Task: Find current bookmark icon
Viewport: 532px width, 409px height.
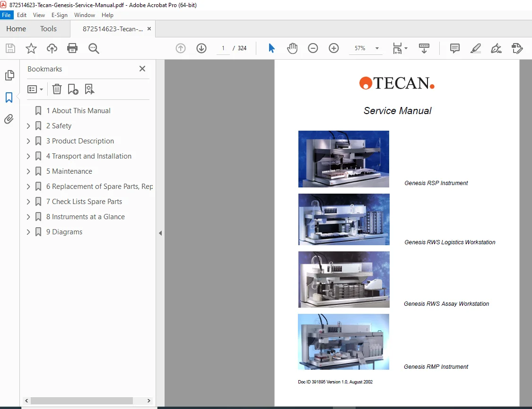Action: (x=89, y=89)
